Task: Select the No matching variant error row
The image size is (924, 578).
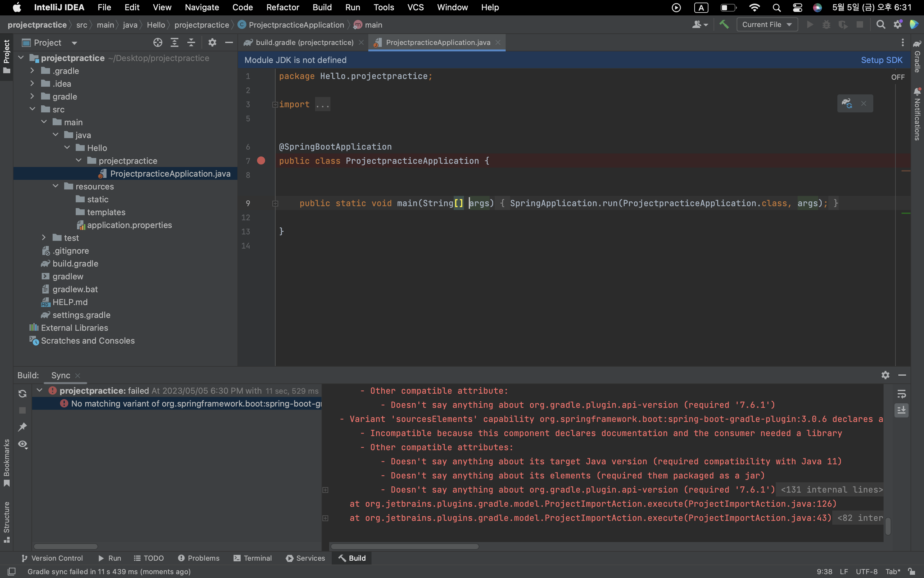Action: pos(177,403)
